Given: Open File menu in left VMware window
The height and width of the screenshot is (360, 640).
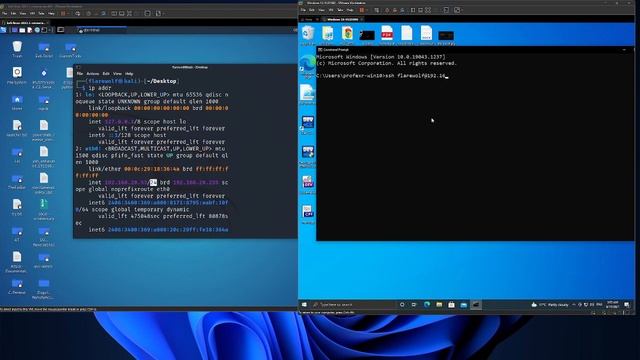Looking at the screenshot, I should pos(4,13).
